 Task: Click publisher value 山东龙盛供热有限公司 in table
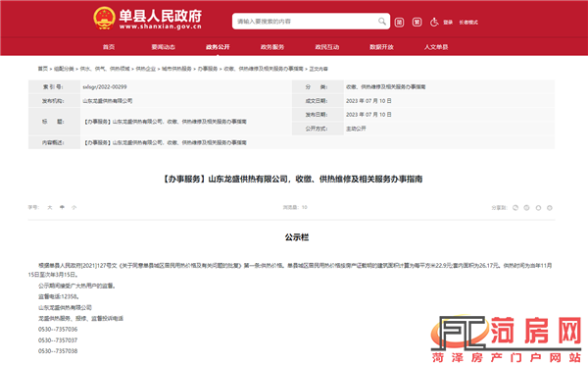(107, 101)
